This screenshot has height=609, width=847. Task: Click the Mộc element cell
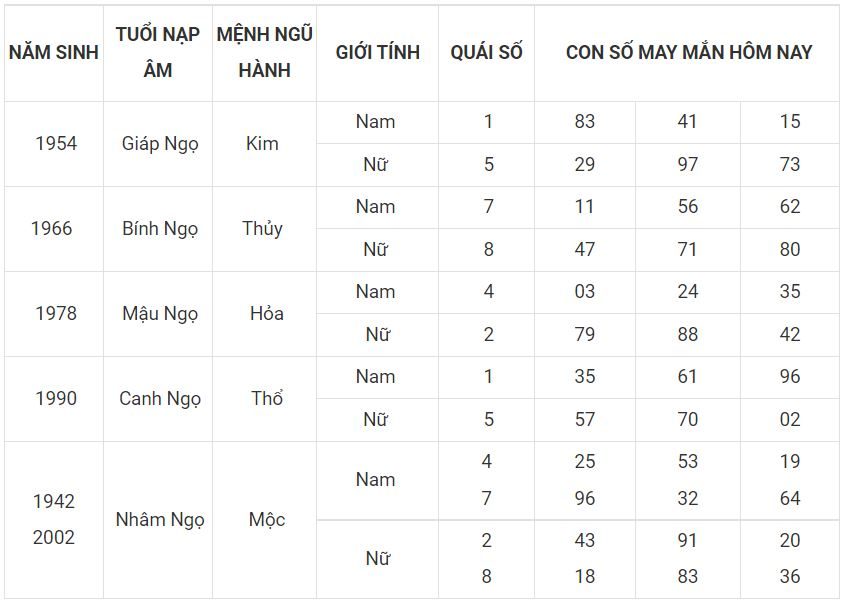click(x=266, y=519)
